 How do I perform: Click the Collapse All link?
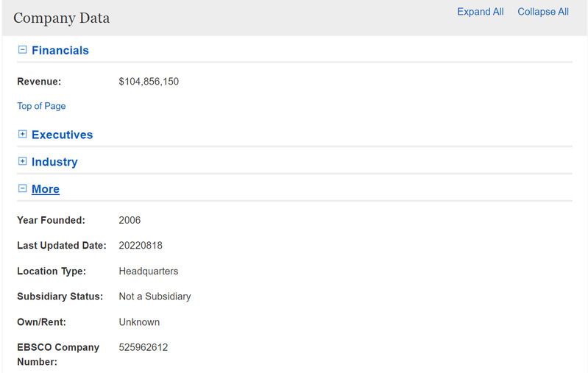(542, 12)
